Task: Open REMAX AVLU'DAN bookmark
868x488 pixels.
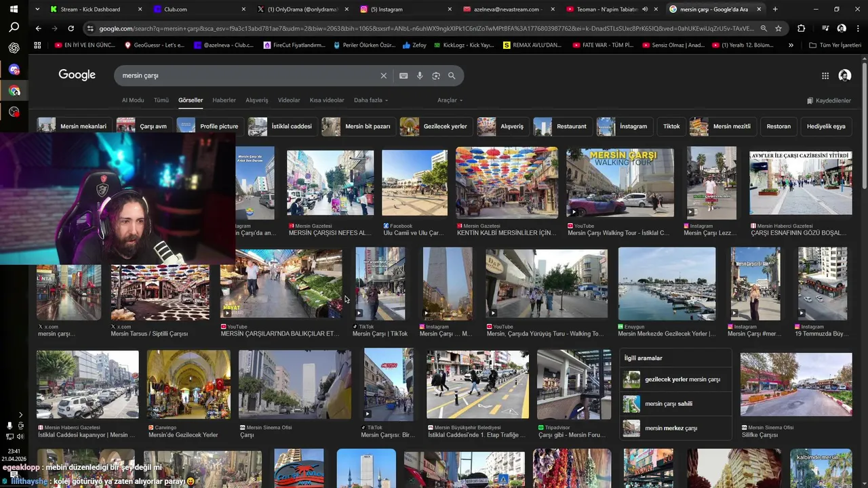Action: tap(532, 45)
